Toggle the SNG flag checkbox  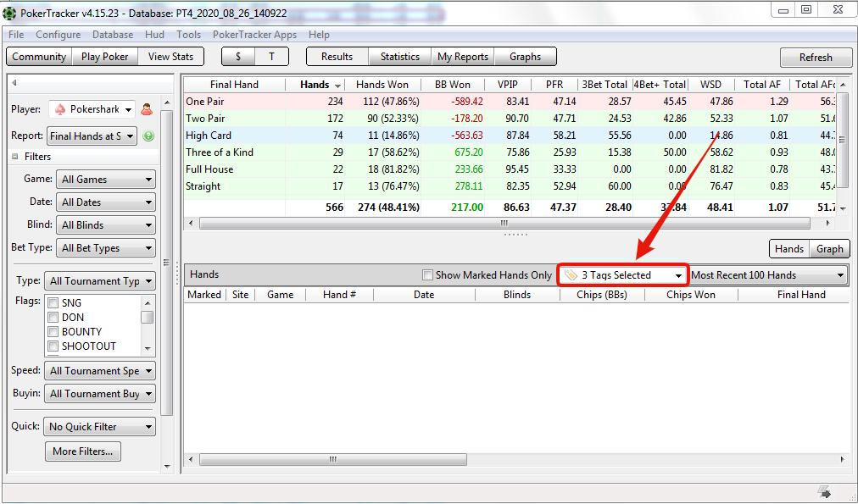53,303
